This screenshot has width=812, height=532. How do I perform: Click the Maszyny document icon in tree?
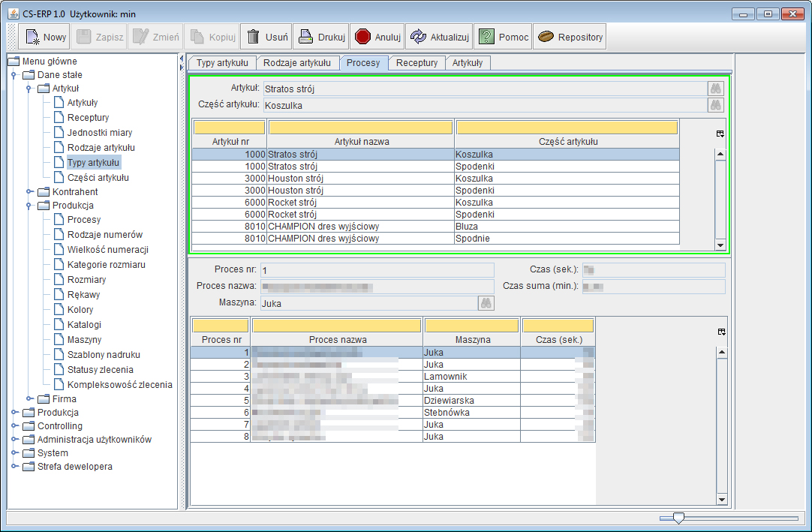[59, 339]
